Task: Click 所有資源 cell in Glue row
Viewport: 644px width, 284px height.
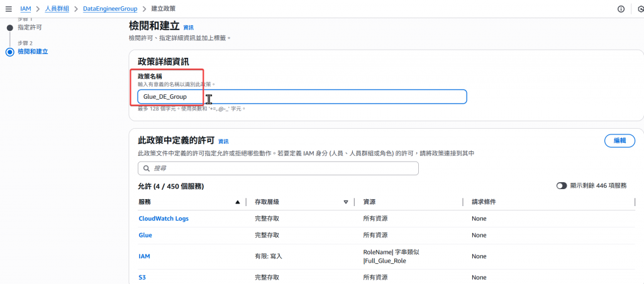Action: (x=375, y=235)
